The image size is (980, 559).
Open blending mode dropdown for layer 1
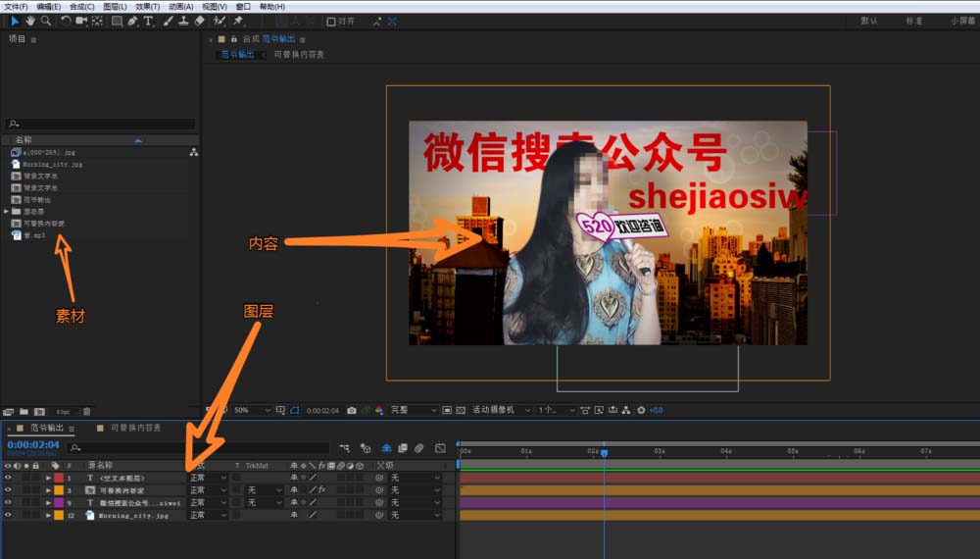coord(208,478)
